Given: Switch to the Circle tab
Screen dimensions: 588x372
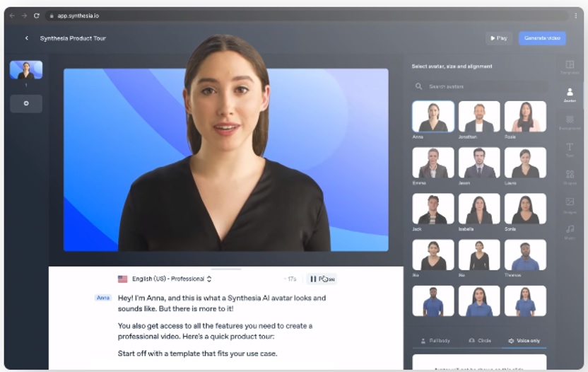Looking at the screenshot, I should (x=480, y=341).
